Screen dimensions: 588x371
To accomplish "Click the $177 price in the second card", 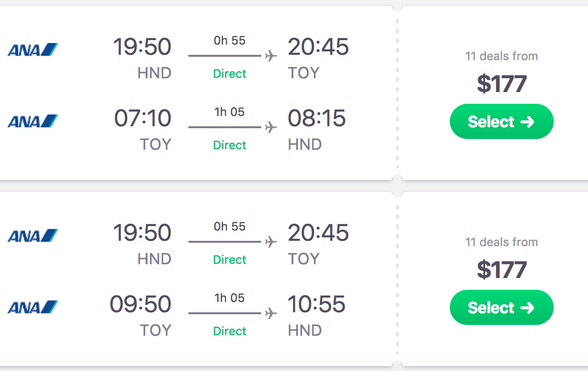I will pos(501,270).
